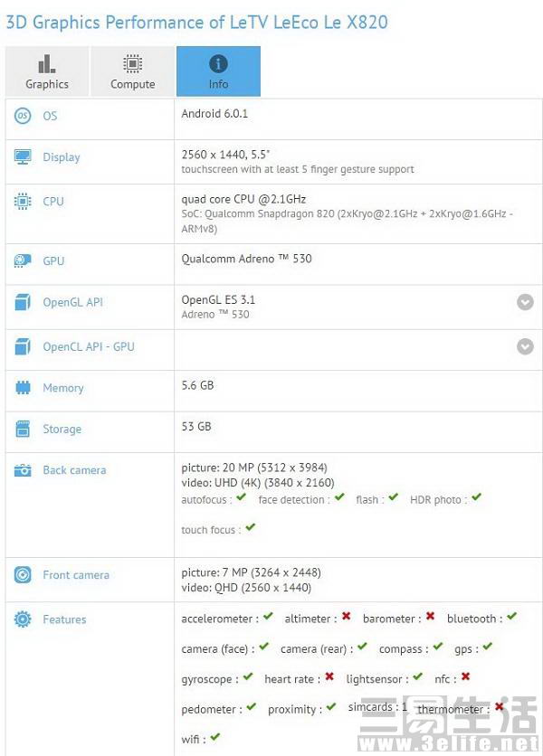Switch to the Graphics tab

click(x=47, y=71)
